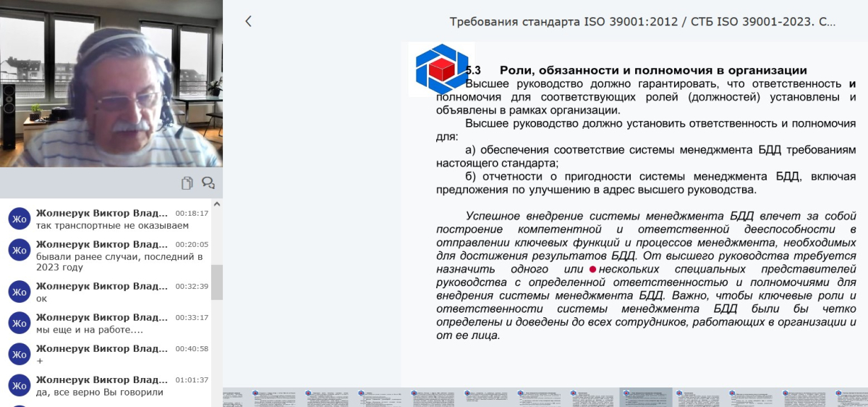Click avatar next to 'бывали ранее случаи' message
Viewport: 868px width, 407px height.
tap(20, 250)
